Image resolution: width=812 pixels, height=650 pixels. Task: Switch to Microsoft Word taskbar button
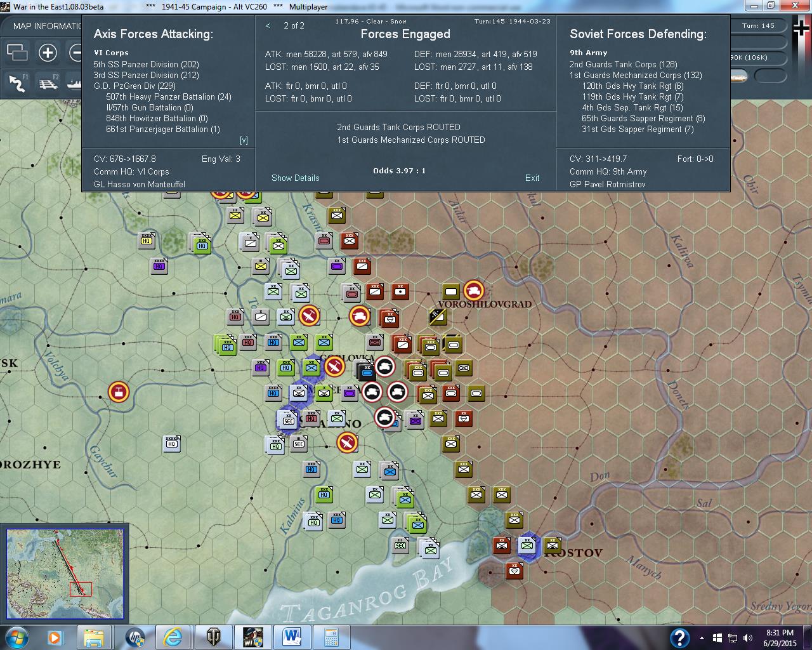coord(292,637)
